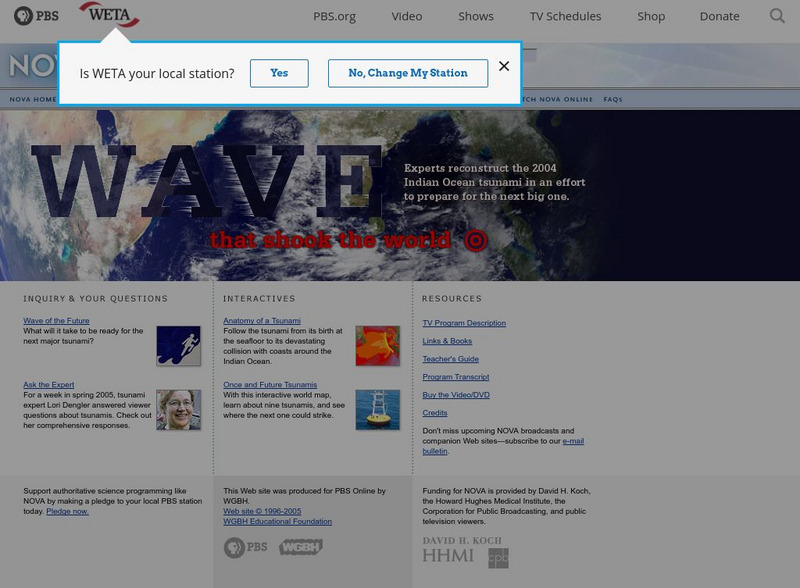This screenshot has width=800, height=588.
Task: Open the Video menu item
Action: coord(407,16)
